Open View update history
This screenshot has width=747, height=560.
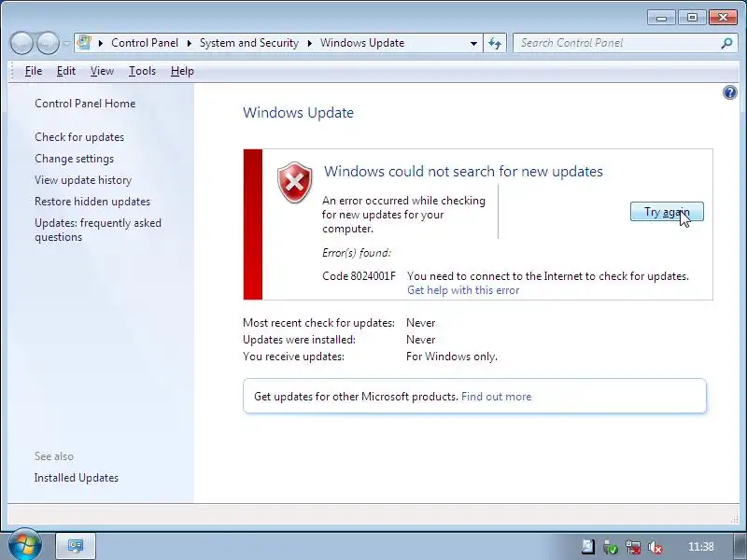click(x=83, y=180)
